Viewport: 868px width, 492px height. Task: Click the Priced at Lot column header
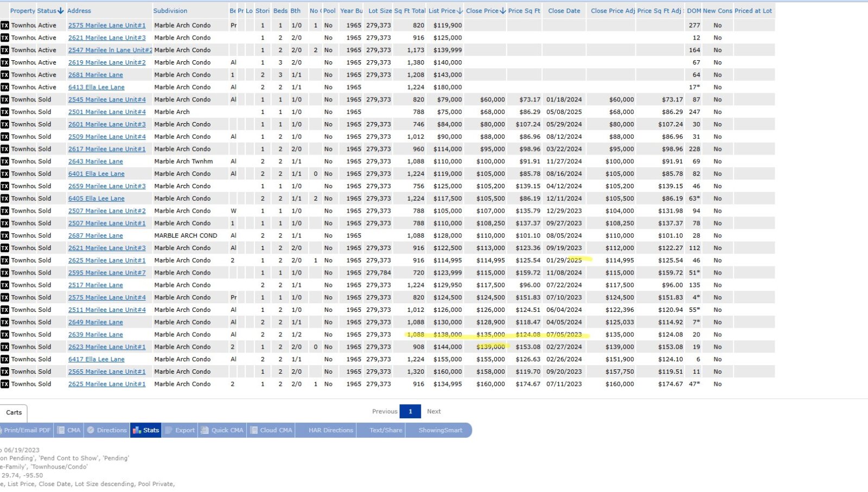point(753,11)
